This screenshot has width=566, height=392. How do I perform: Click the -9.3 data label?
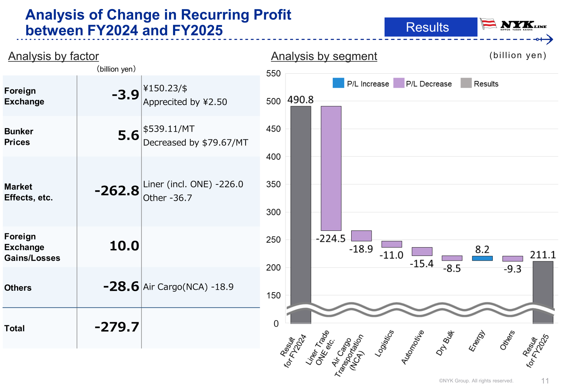pyautogui.click(x=512, y=269)
